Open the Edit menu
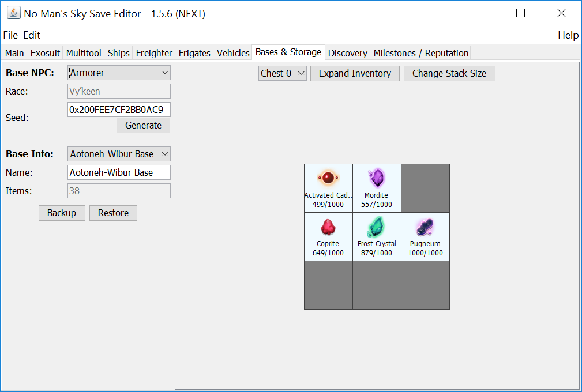 click(x=32, y=35)
